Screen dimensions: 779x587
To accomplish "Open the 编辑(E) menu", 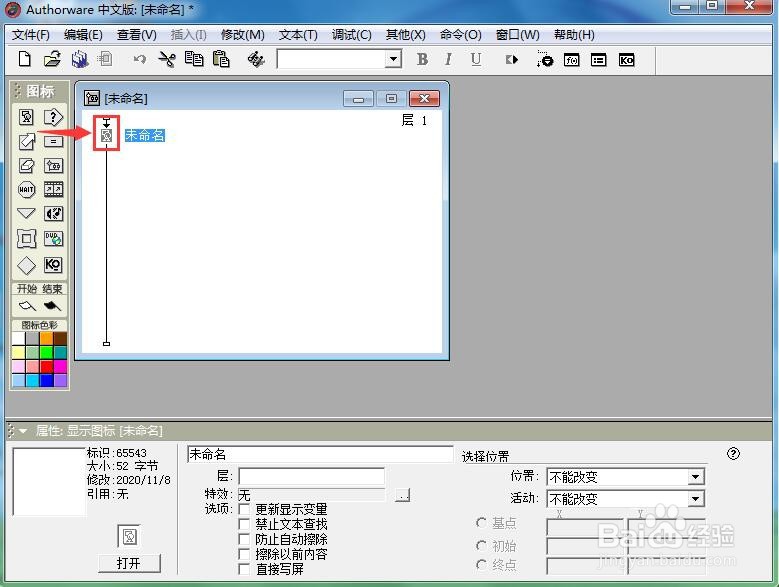I will click(x=83, y=35).
